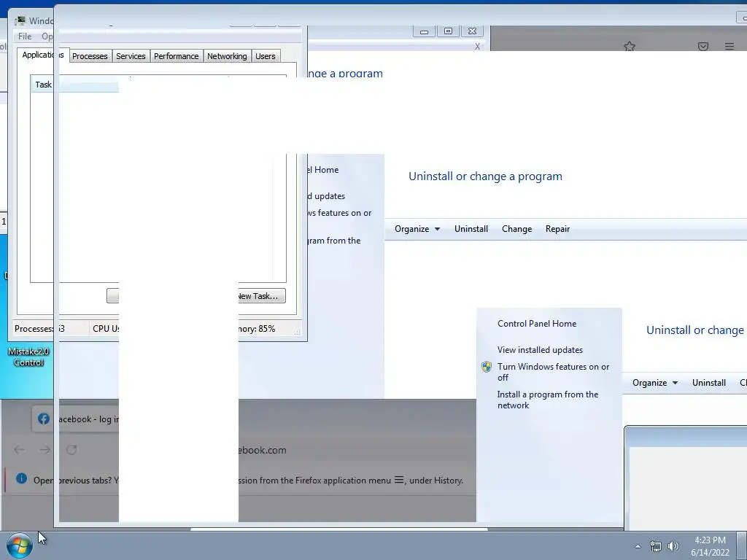Open the Firefox hamburger application menu
The height and width of the screenshot is (560, 747).
coord(729,46)
